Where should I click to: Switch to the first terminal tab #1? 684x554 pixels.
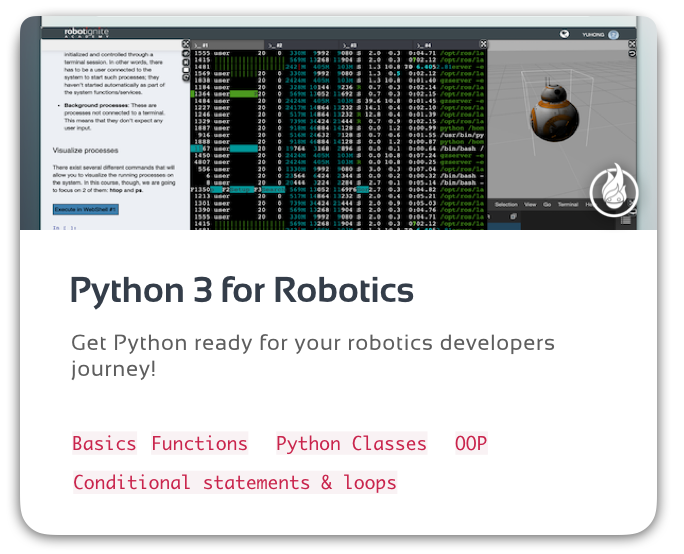228,45
